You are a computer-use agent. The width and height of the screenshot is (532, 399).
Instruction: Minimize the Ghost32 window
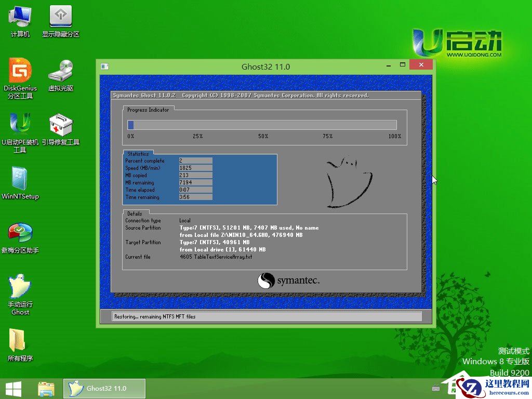click(388, 64)
